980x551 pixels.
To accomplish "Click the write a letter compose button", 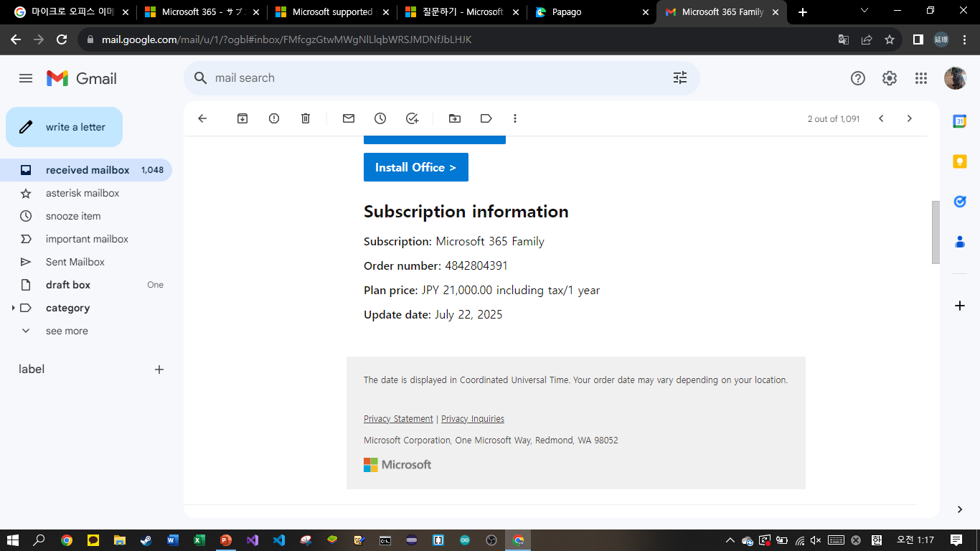I will click(64, 127).
